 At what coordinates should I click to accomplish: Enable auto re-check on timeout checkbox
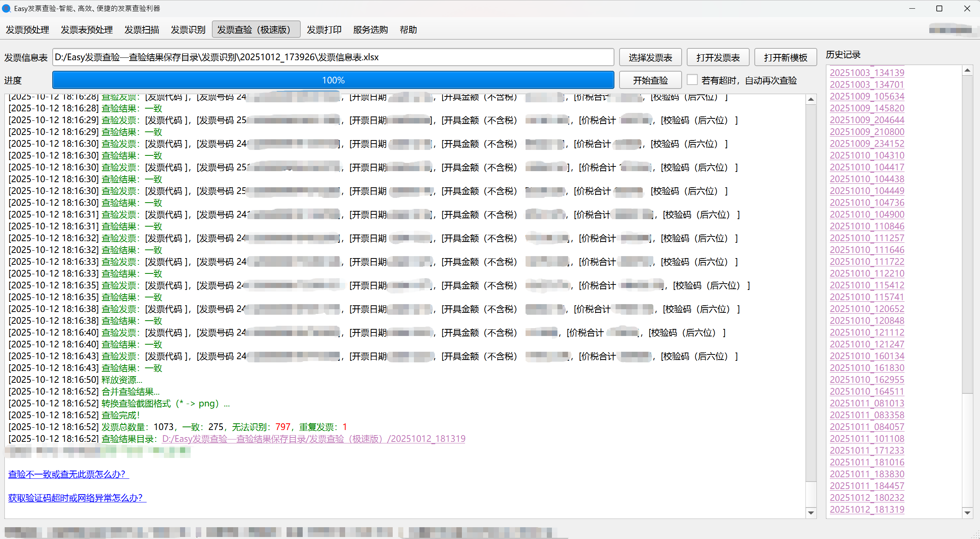(x=692, y=80)
